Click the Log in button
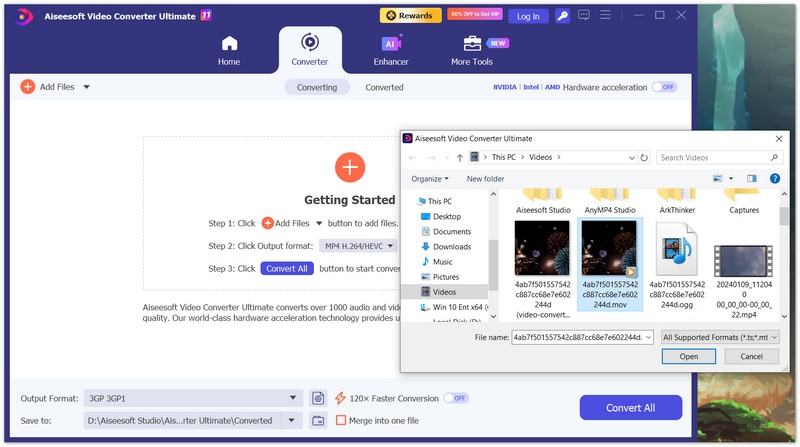 (528, 16)
